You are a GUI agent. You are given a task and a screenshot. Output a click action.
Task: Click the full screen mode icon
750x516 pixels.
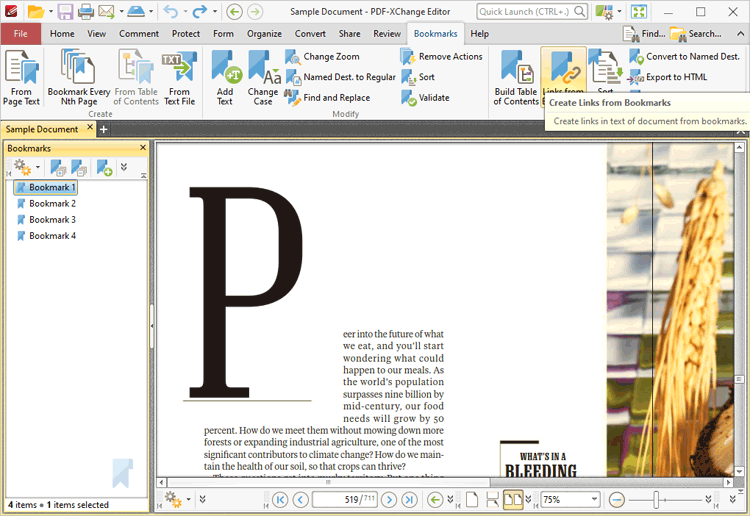click(639, 11)
